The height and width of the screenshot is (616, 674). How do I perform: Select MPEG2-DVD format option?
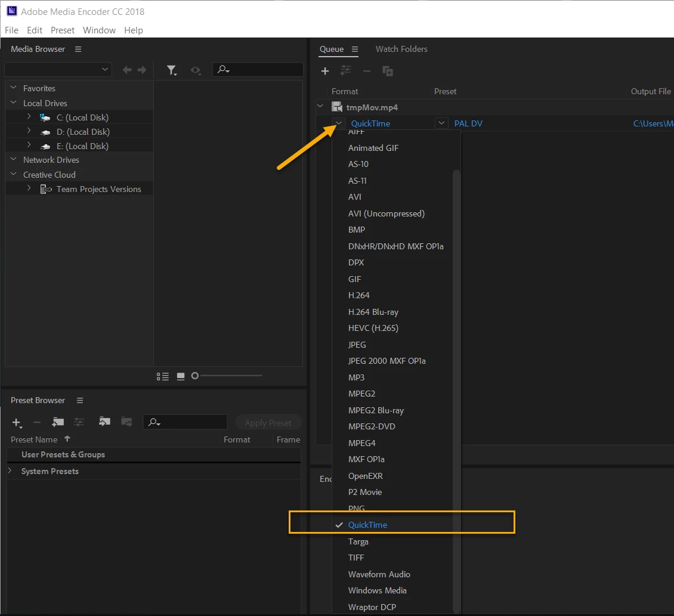click(x=372, y=426)
